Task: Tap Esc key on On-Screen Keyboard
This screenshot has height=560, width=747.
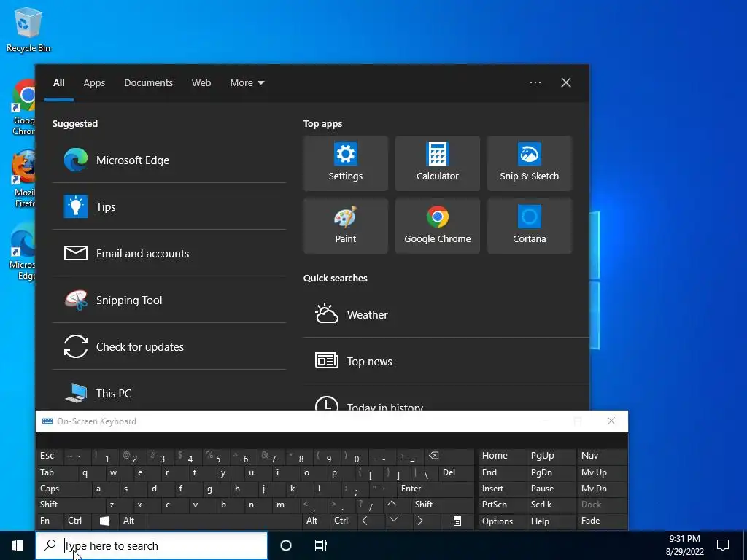Action: (50, 456)
